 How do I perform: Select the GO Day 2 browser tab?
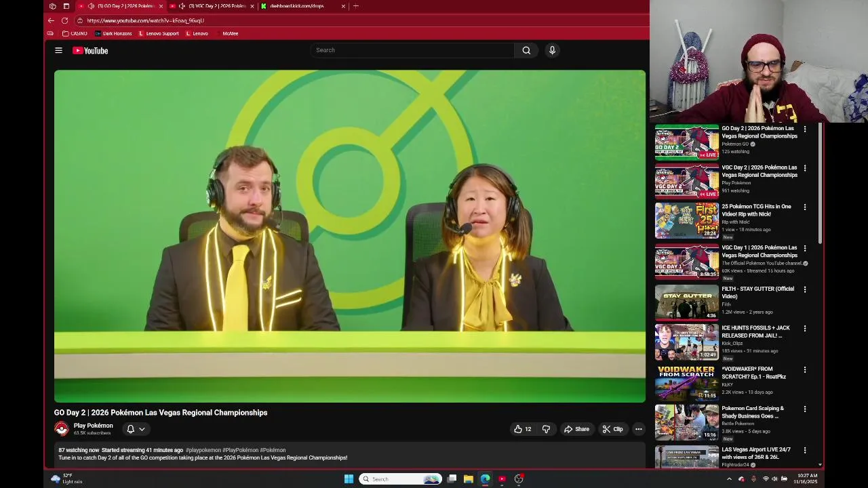[121, 6]
